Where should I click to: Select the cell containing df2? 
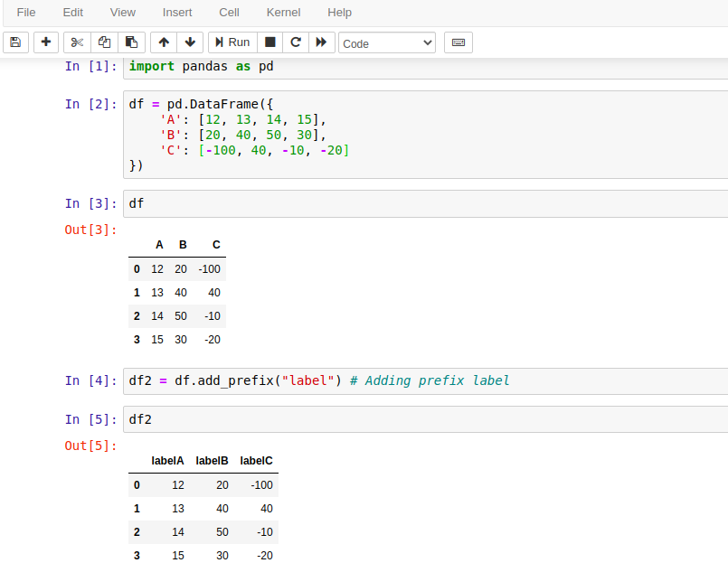(x=425, y=419)
